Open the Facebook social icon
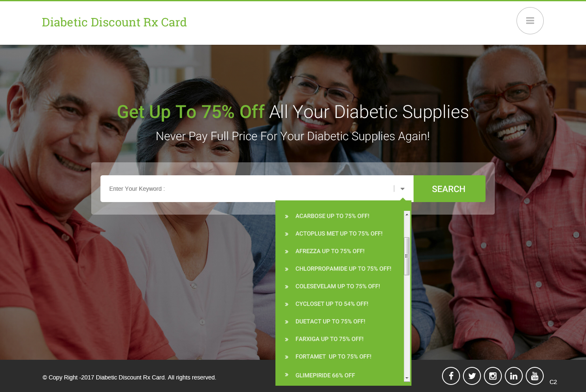 tap(451, 376)
